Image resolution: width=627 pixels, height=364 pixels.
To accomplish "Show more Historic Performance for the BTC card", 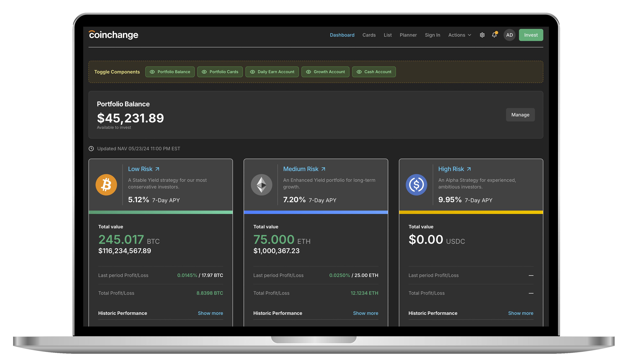I will point(210,313).
